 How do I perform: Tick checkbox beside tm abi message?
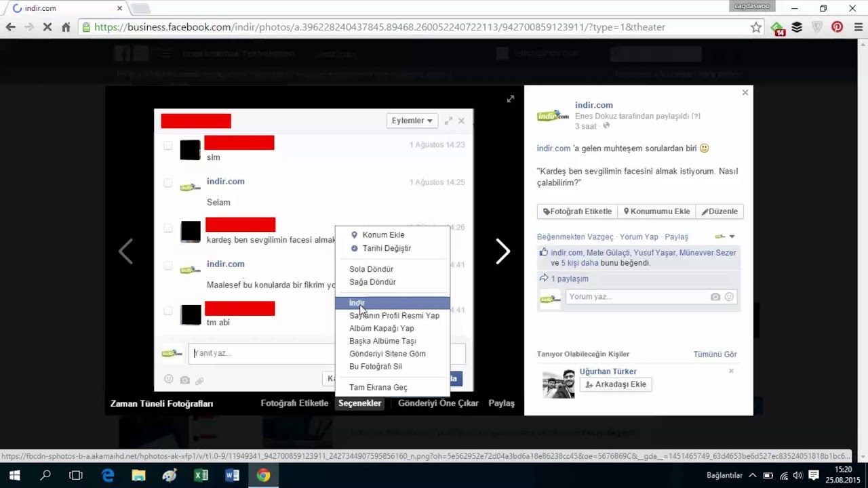168,310
